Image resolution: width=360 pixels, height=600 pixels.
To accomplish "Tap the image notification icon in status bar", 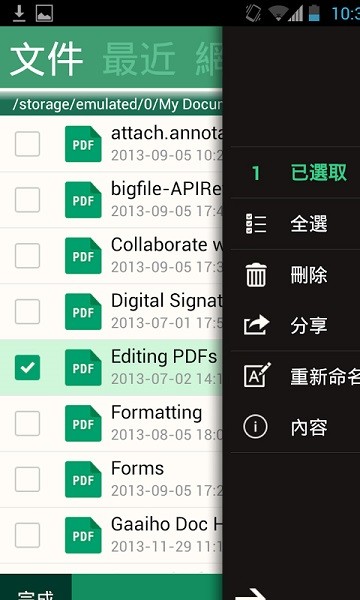I will click(x=44, y=13).
